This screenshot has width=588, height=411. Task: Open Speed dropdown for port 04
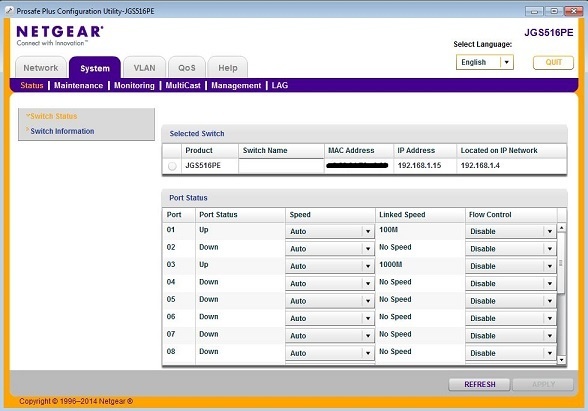click(x=330, y=284)
